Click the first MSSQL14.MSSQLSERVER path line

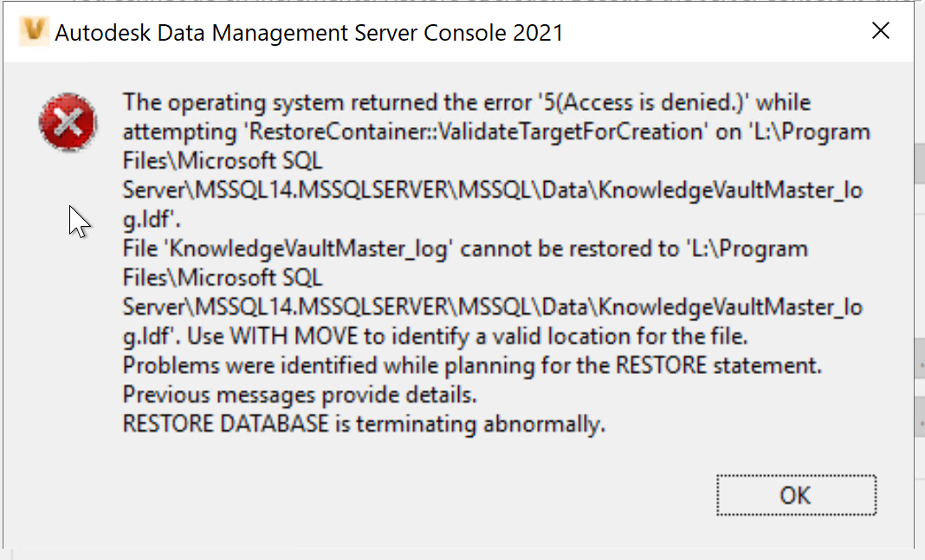coord(492,190)
